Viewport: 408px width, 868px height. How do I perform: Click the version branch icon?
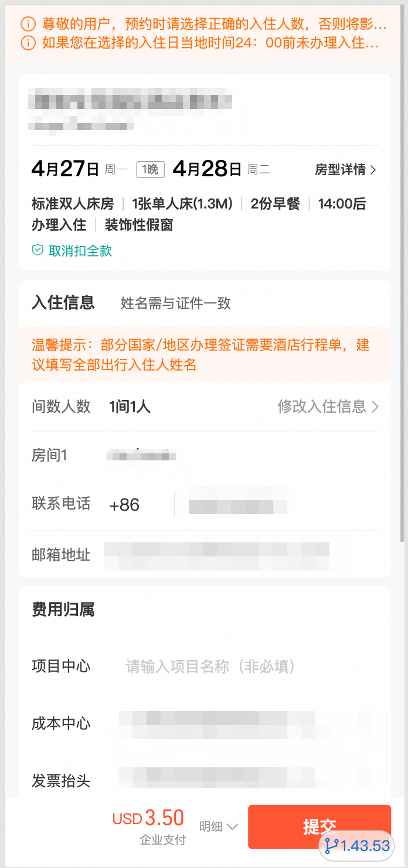[332, 846]
